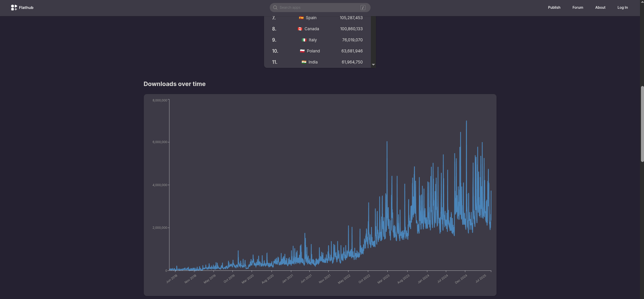This screenshot has height=299, width=644.
Task: Click the Oct 2019 x-axis label
Action: click(x=229, y=279)
